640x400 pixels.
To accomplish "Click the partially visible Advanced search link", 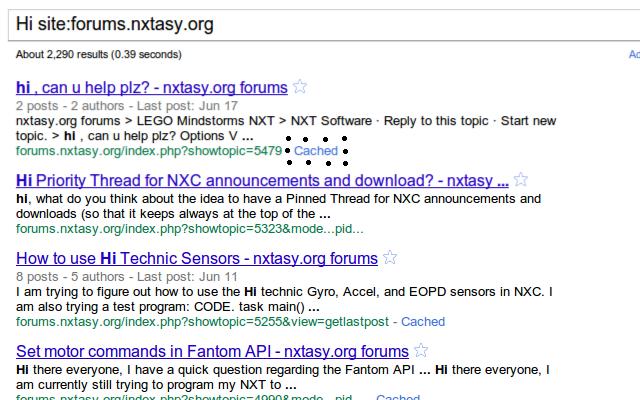I will pos(632,53).
